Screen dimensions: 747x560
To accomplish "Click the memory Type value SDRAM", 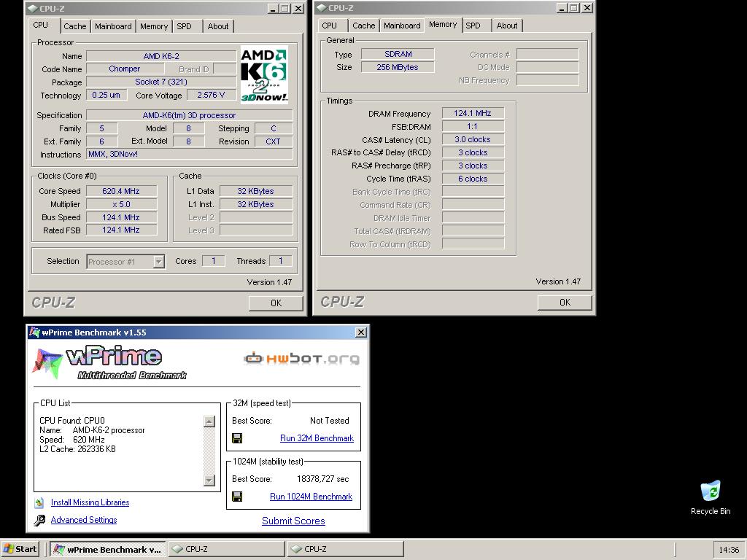I will [x=398, y=54].
